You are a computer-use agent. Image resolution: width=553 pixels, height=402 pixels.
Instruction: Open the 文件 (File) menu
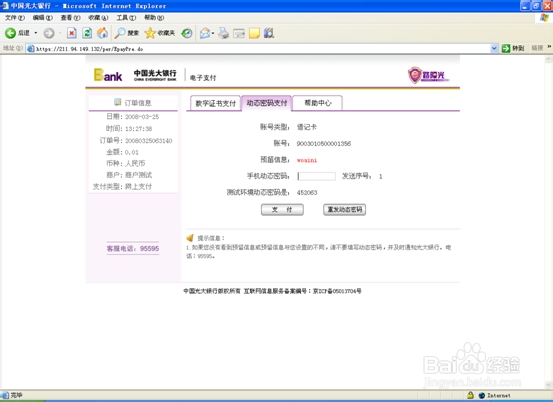[15, 18]
